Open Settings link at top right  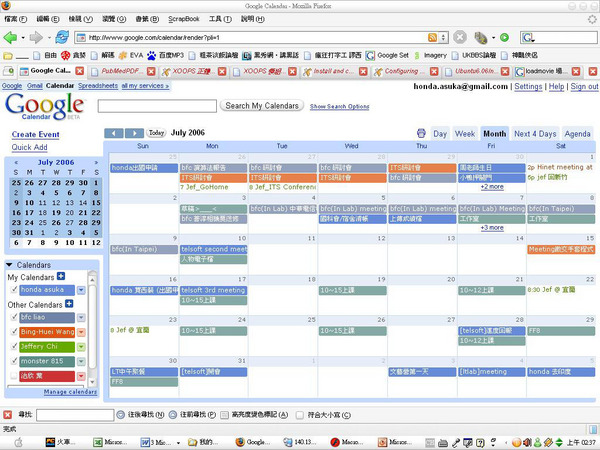click(x=528, y=86)
